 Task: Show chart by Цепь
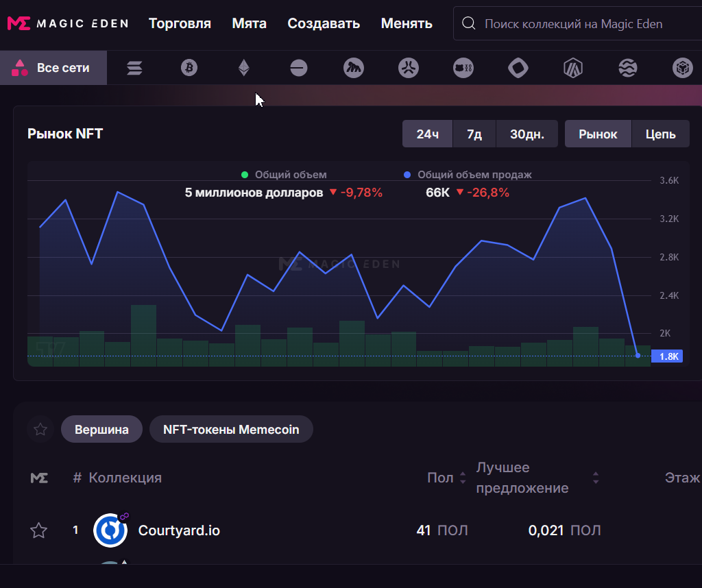pos(661,134)
